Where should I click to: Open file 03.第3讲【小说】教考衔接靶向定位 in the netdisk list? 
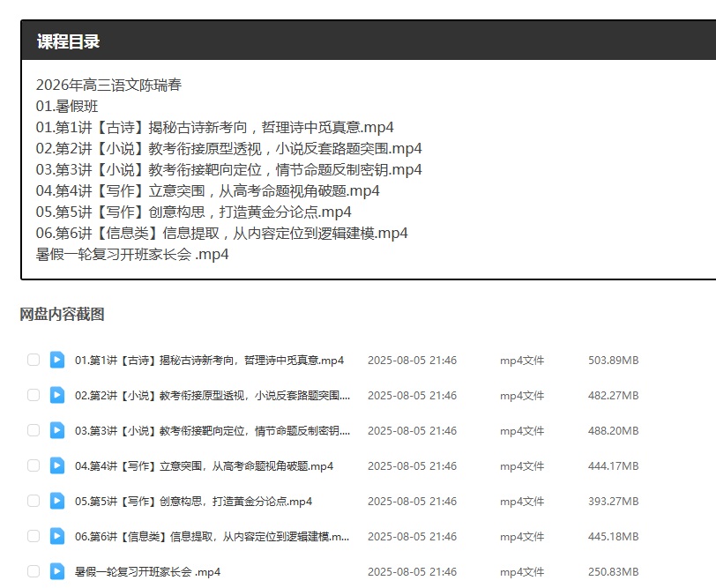[x=213, y=430]
